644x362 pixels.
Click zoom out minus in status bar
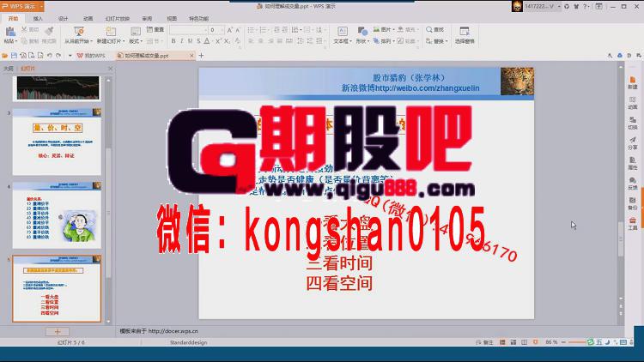[x=563, y=342]
